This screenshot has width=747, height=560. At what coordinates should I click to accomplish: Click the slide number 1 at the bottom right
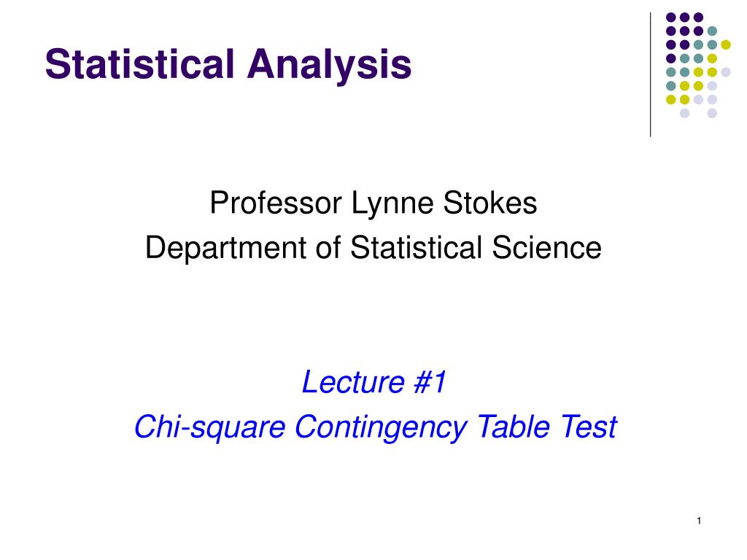699,521
